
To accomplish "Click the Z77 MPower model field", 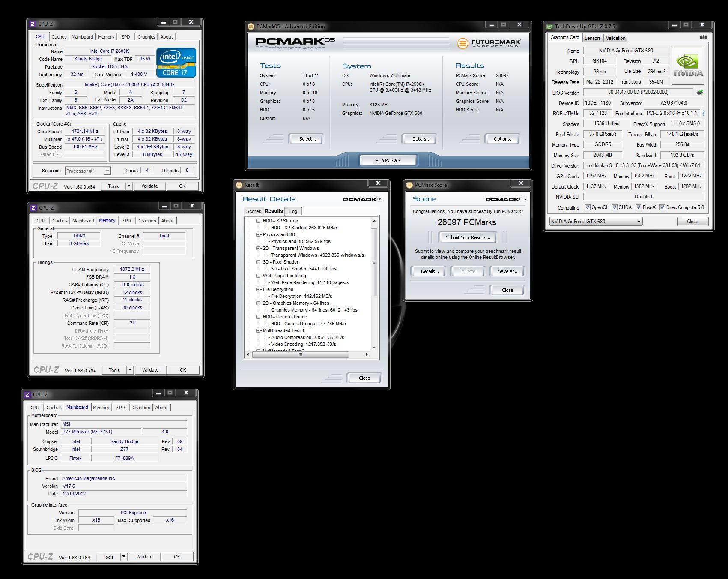I will pos(101,432).
